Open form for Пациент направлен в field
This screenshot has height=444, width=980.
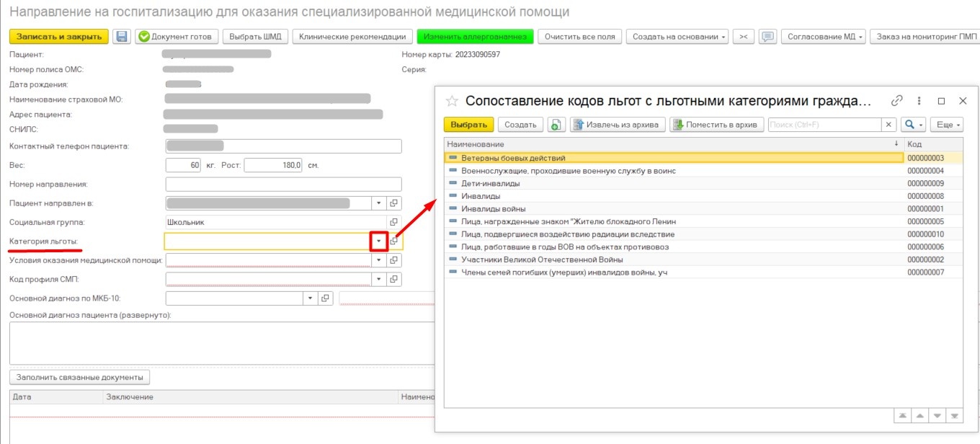pyautogui.click(x=394, y=203)
